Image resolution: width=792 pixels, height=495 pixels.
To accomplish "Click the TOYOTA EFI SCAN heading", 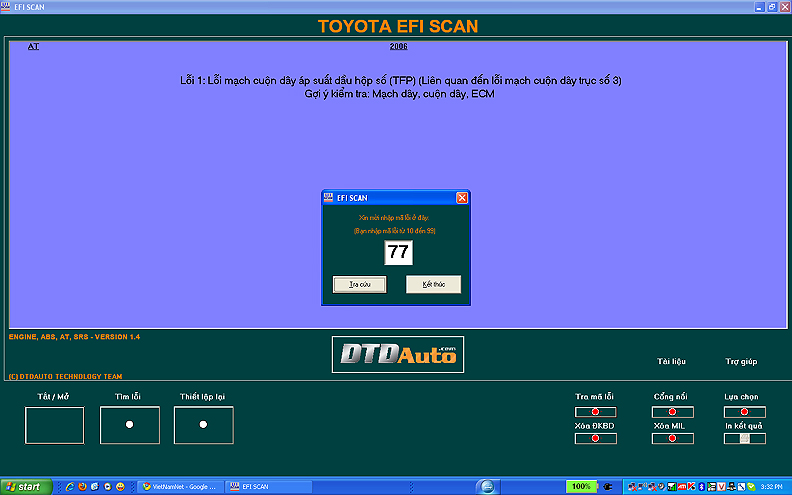I will point(398,26).
